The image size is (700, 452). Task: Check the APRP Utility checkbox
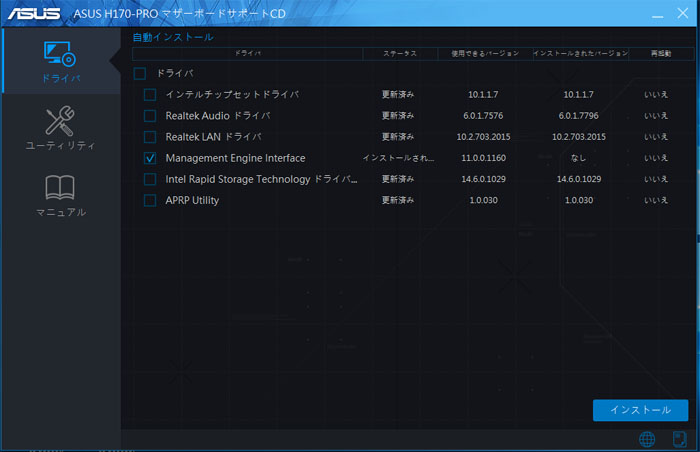(150, 200)
